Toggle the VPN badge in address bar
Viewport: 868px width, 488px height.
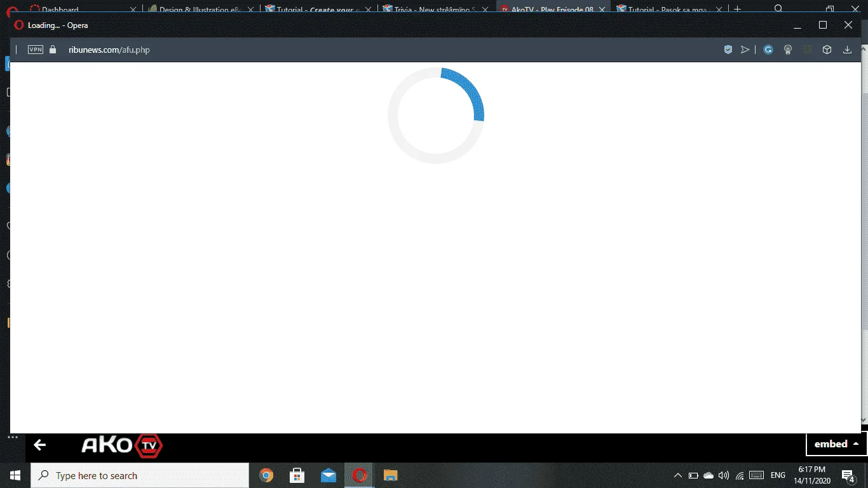[x=36, y=50]
